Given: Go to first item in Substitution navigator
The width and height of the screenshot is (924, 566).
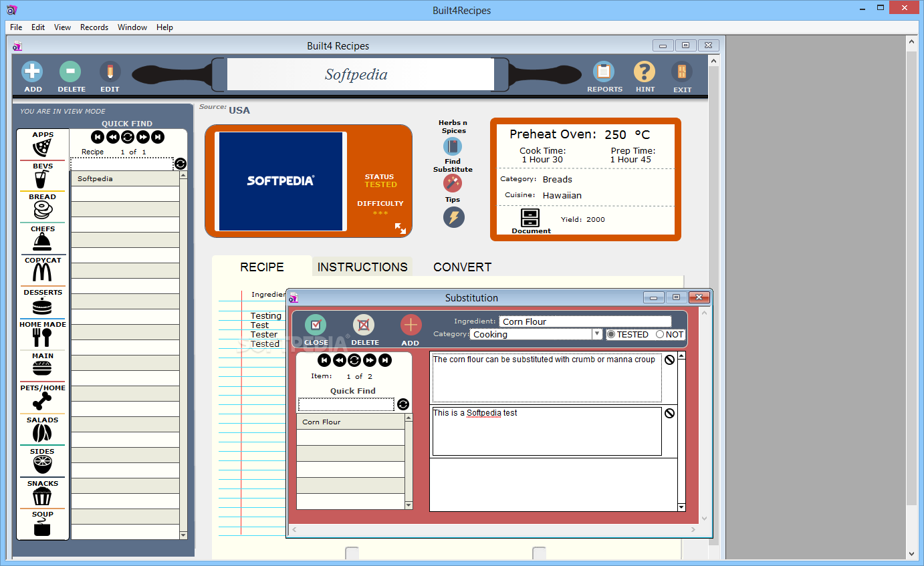Looking at the screenshot, I should point(324,361).
